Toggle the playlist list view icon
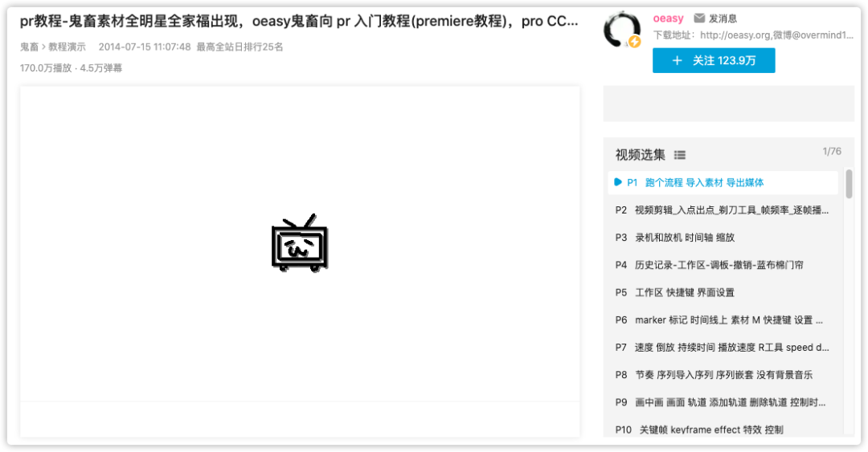The width and height of the screenshot is (868, 452). tap(680, 156)
